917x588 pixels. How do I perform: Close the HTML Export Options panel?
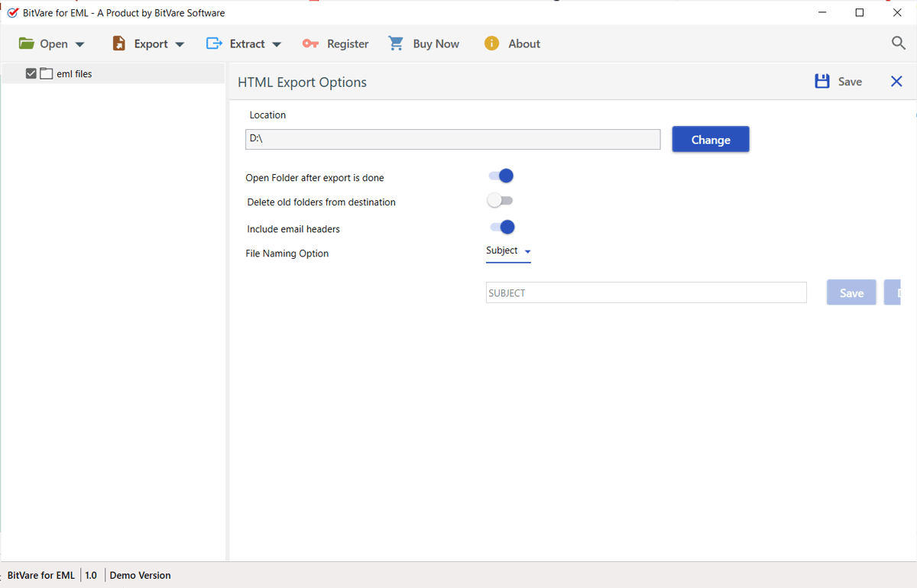[896, 81]
